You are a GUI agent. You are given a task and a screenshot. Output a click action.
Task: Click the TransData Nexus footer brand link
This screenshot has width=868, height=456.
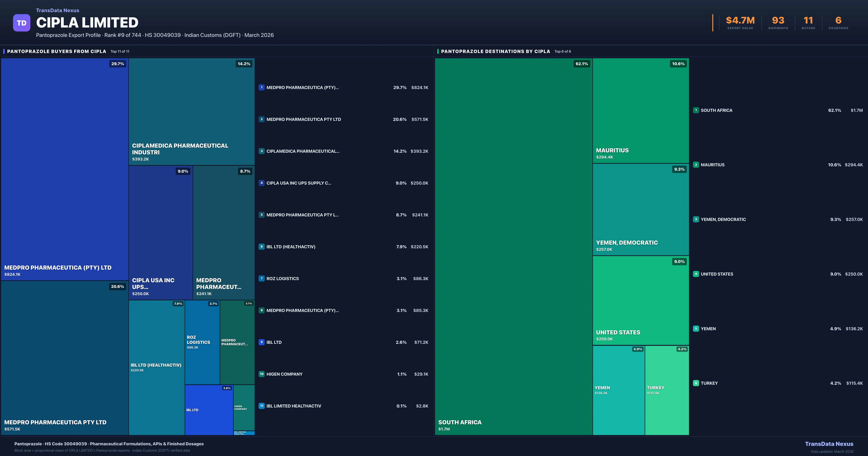(829, 444)
